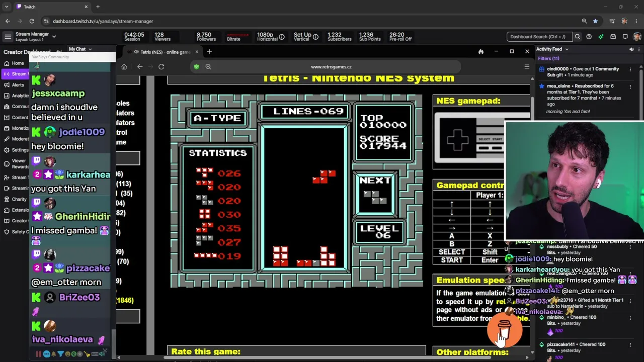644x362 pixels.
Task: Click the orange coffee cup button
Action: (504, 329)
